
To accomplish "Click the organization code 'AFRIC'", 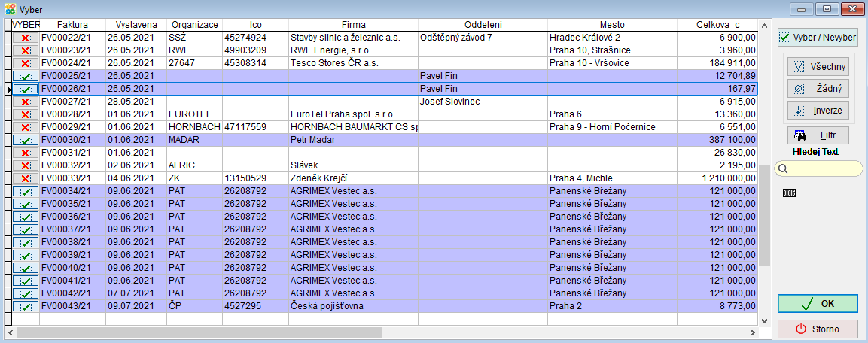I will [194, 165].
